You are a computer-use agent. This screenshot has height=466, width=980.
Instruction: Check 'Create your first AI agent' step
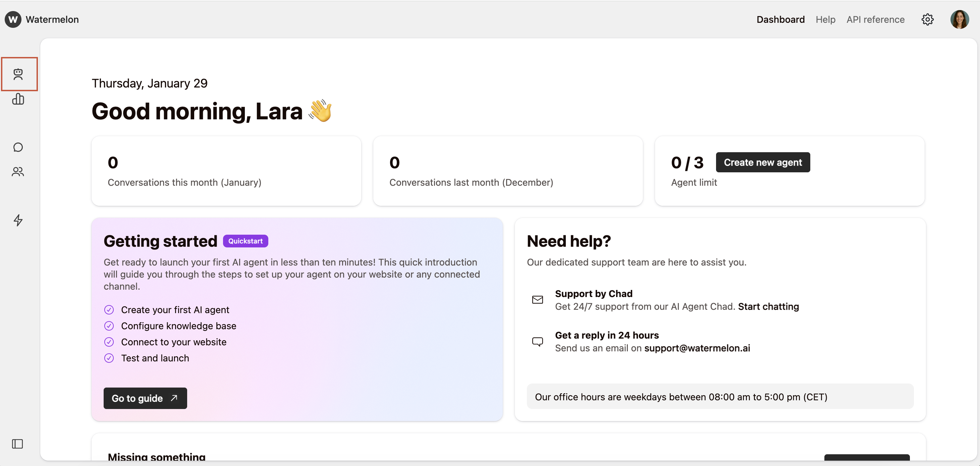point(109,310)
